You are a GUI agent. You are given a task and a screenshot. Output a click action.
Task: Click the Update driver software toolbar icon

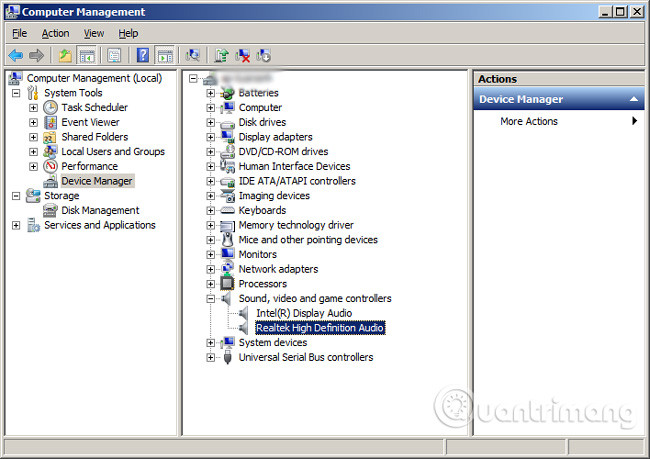[x=222, y=55]
